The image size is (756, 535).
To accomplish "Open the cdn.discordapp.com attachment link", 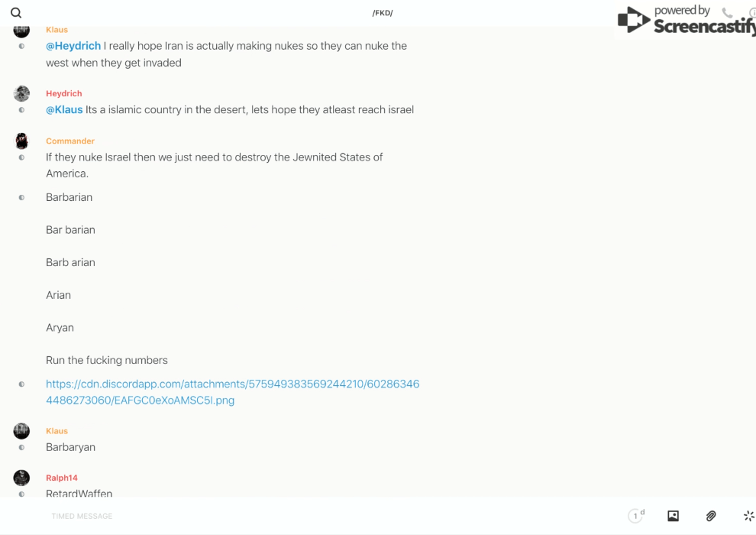I will [x=232, y=392].
